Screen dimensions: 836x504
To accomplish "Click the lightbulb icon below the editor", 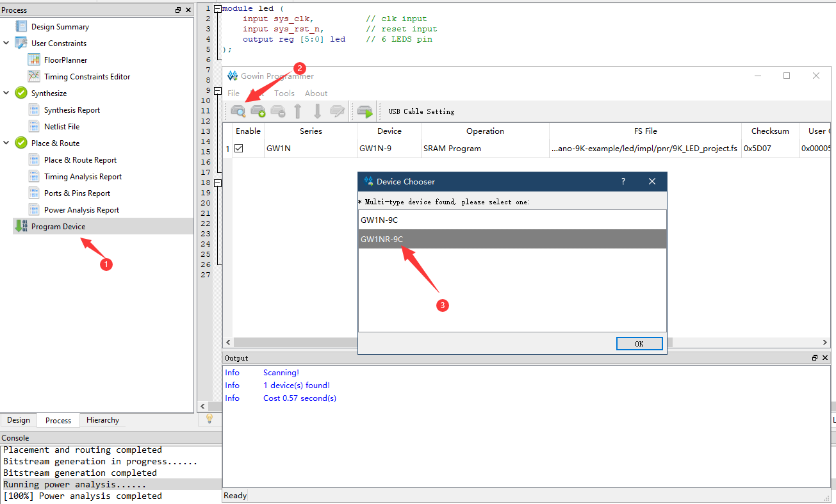I will tap(209, 418).
